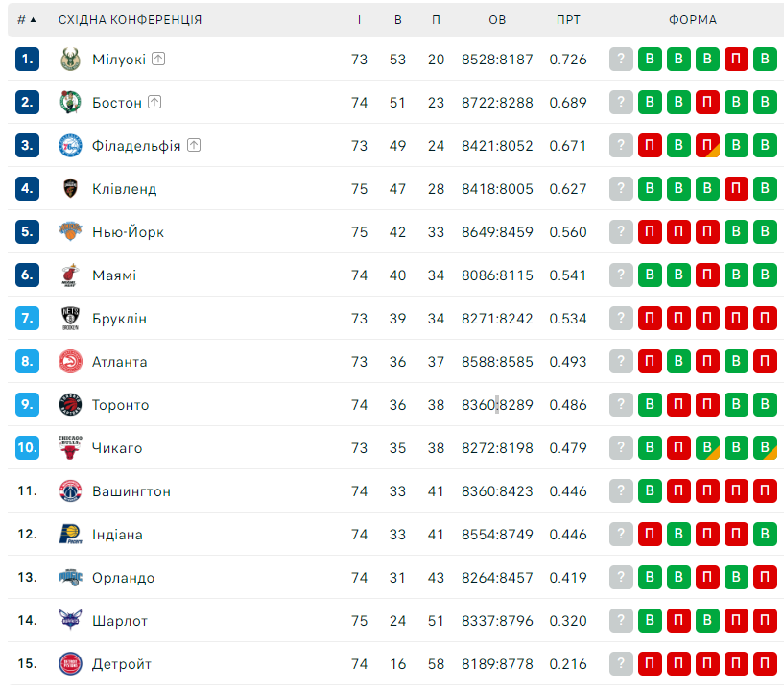Click the Toronto Raptors logo

pos(70,404)
